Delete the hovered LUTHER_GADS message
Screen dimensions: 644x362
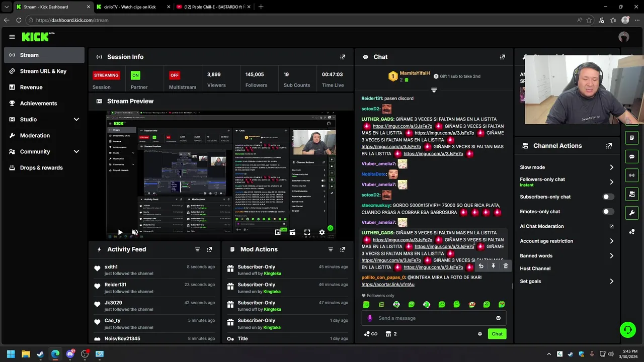point(506,266)
